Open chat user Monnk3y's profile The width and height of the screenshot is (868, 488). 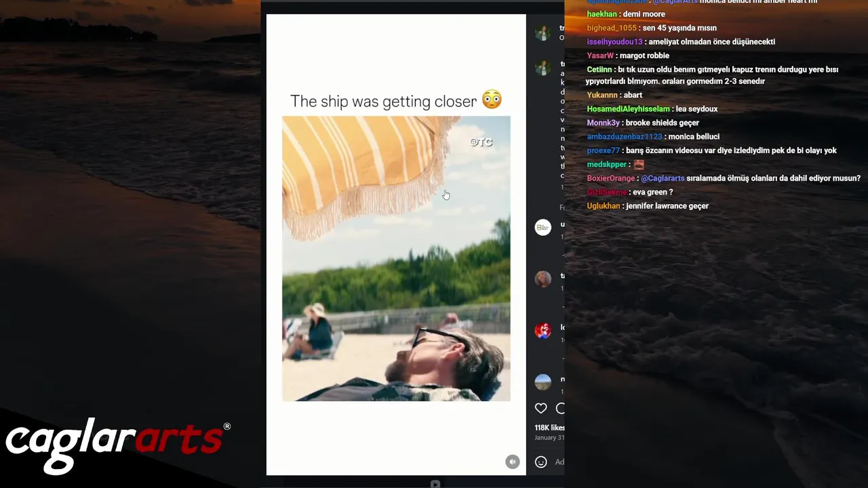(x=603, y=123)
